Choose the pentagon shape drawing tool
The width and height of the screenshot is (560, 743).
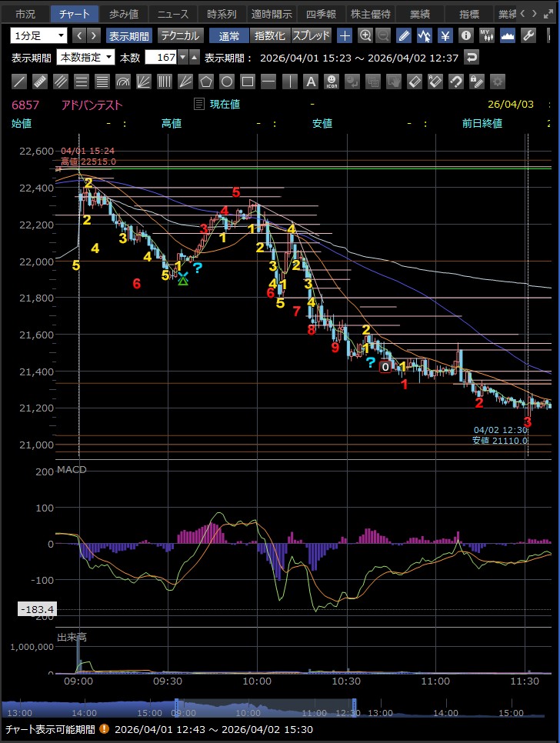coord(206,82)
